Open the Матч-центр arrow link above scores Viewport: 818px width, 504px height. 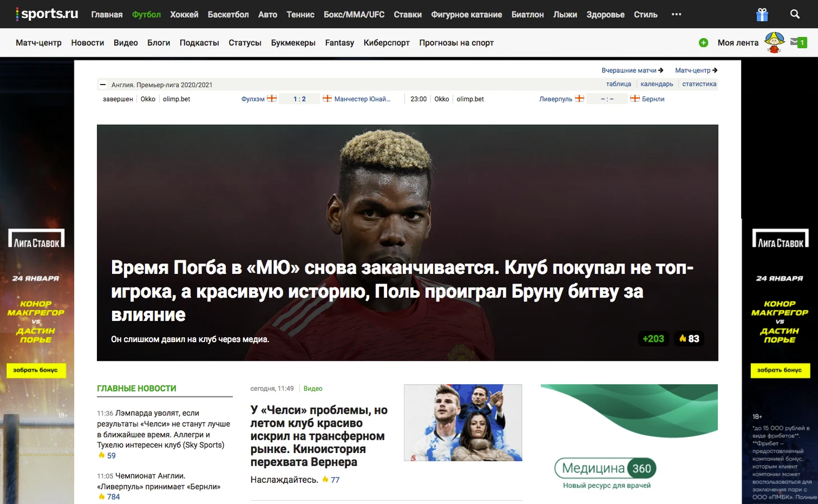696,70
